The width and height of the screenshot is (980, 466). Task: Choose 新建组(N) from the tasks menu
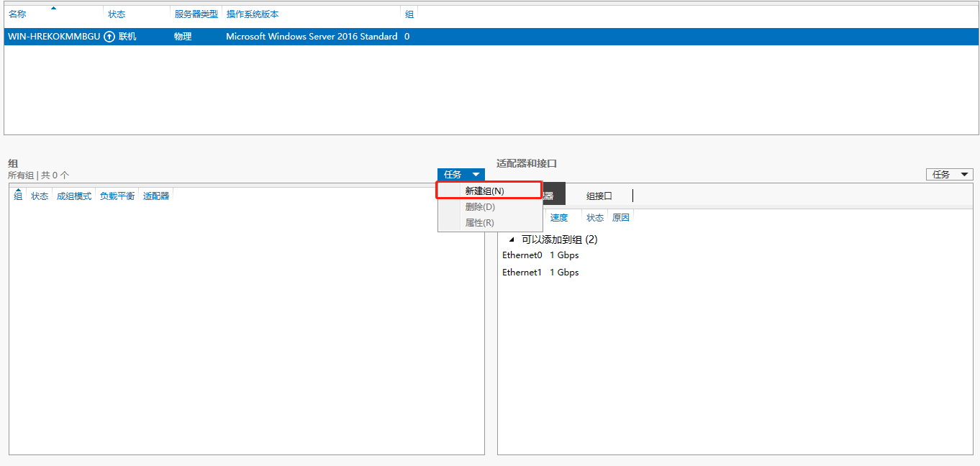click(x=484, y=191)
